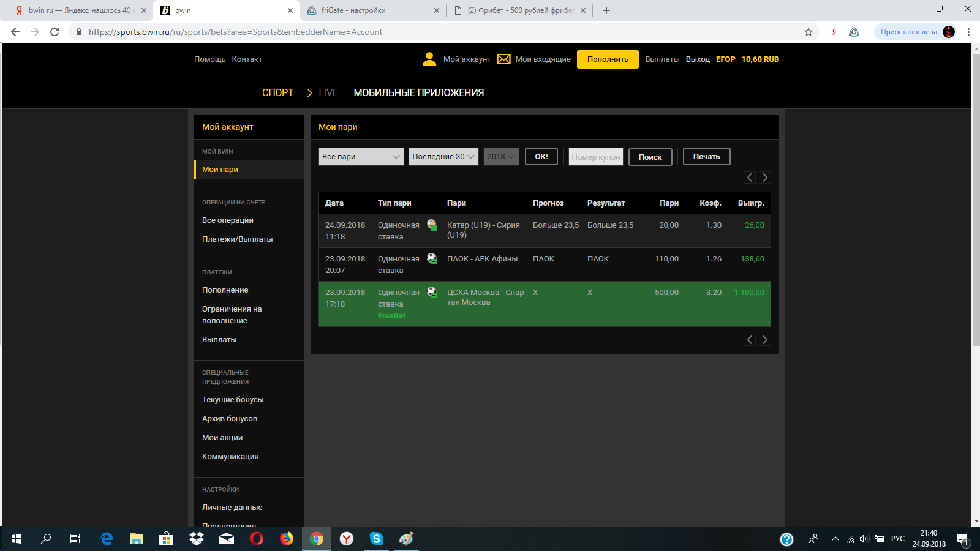The image size is (980, 551).
Task: Switch to Фрибет 500 рублей tab
Action: 519,10
